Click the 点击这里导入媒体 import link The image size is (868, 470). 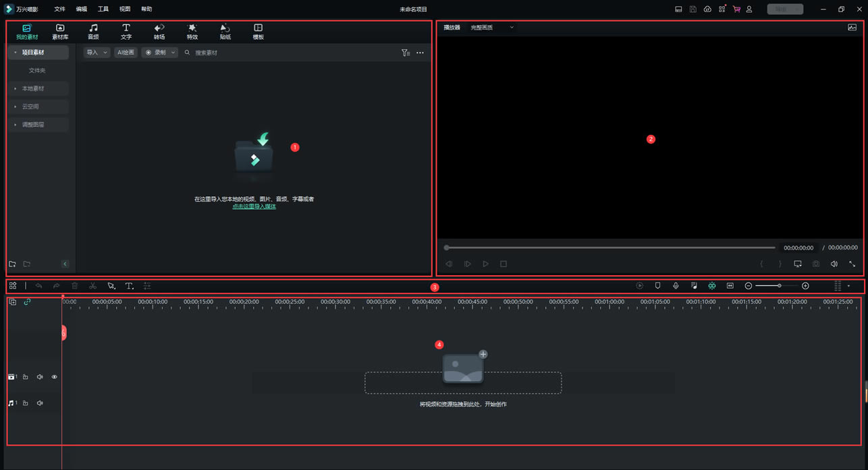(x=254, y=206)
